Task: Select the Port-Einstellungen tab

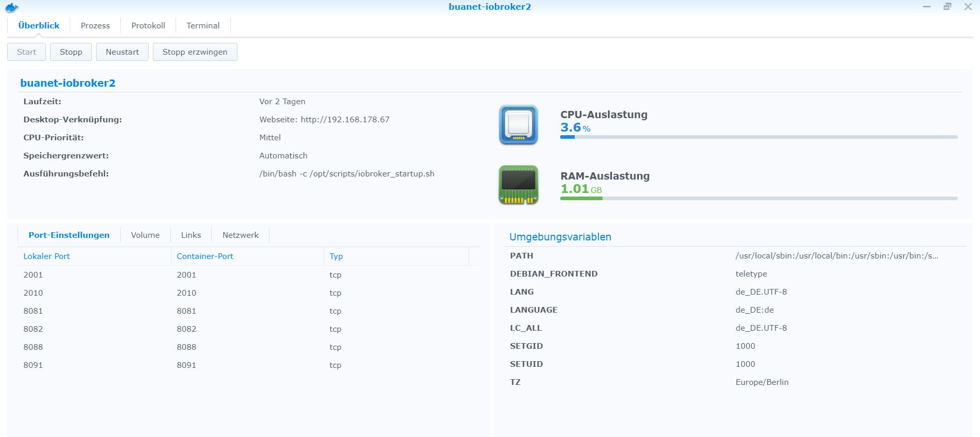Action: (69, 235)
